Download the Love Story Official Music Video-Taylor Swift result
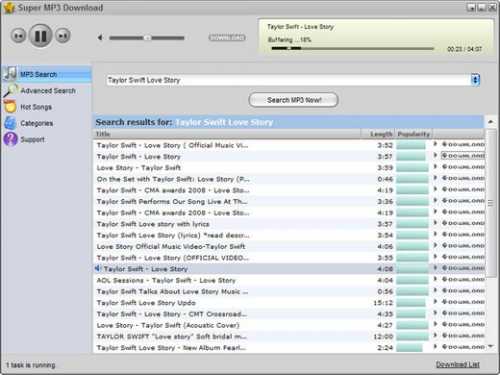 pyautogui.click(x=463, y=246)
